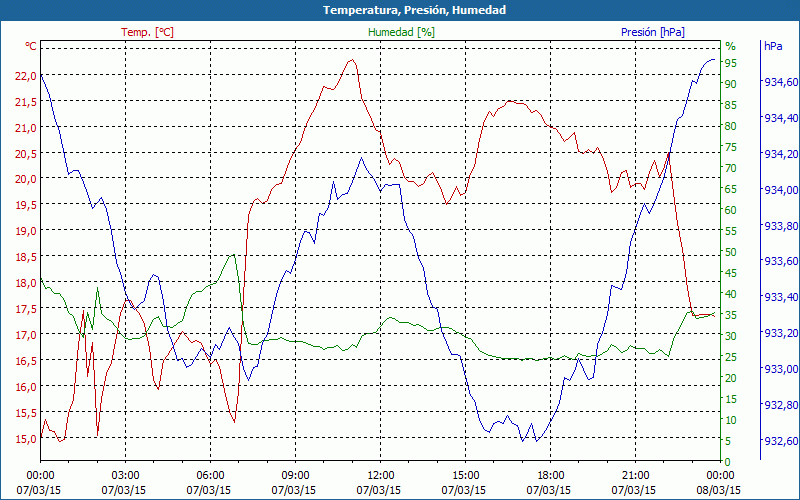Click the 75 humidity axis value

pos(731,147)
